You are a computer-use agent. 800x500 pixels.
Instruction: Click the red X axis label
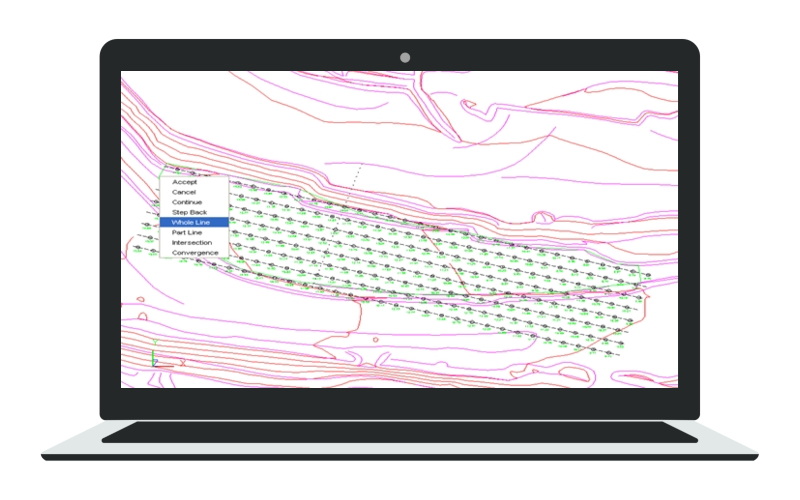182,363
